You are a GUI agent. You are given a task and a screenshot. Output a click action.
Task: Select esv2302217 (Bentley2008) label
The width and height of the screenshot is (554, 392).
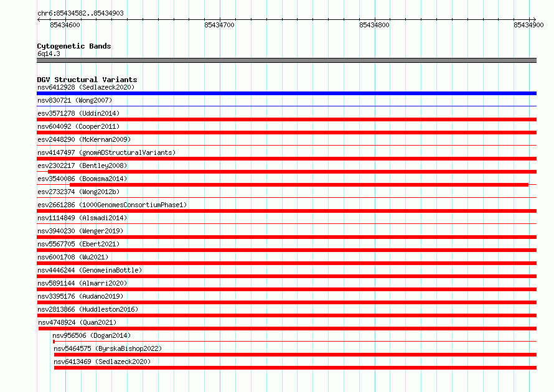[82, 166]
